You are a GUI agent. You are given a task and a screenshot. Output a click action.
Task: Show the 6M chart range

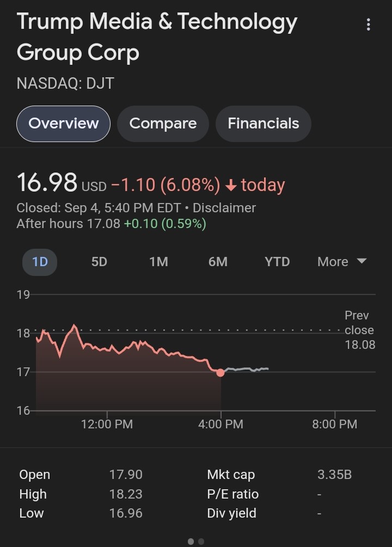pyautogui.click(x=218, y=262)
